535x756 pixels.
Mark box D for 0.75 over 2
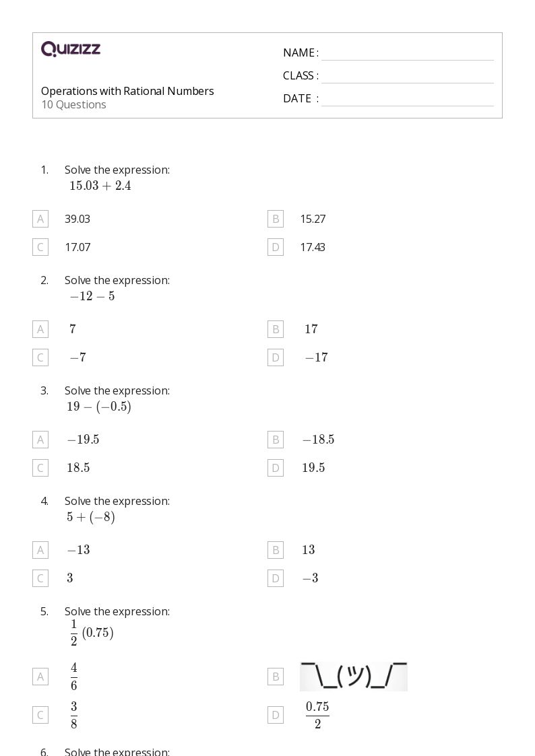coord(276,715)
